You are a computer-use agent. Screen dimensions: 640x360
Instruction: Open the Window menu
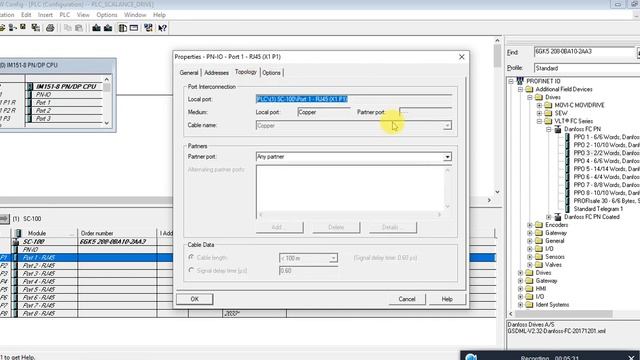coord(135,15)
